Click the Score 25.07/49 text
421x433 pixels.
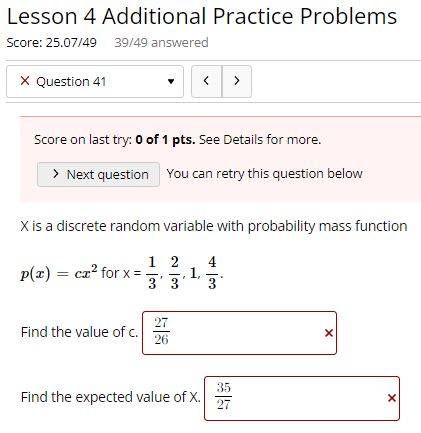click(52, 43)
